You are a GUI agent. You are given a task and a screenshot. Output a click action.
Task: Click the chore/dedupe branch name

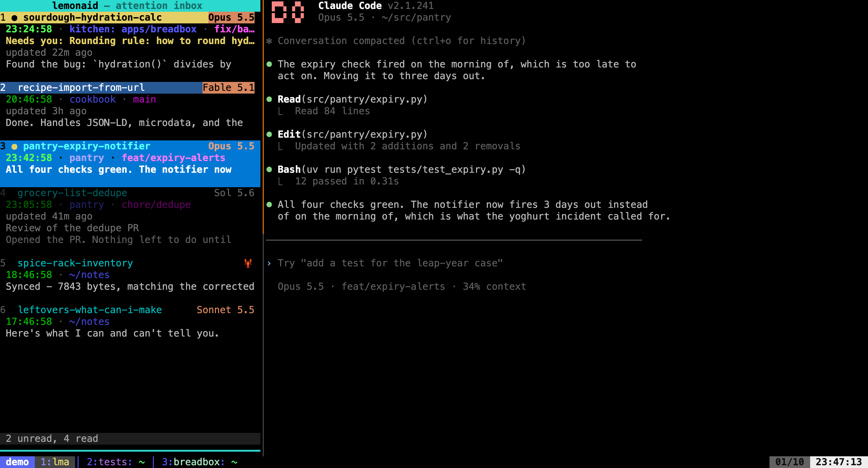tap(156, 205)
